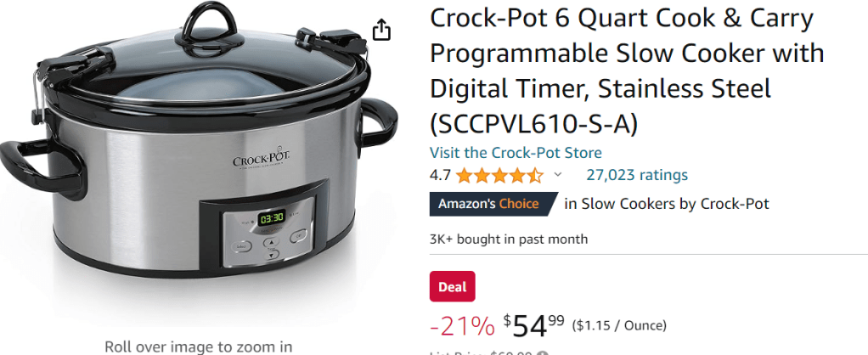Screen dimensions: 868x355
Task: Click the green 03:30 timer display
Action: pyautogui.click(x=271, y=217)
